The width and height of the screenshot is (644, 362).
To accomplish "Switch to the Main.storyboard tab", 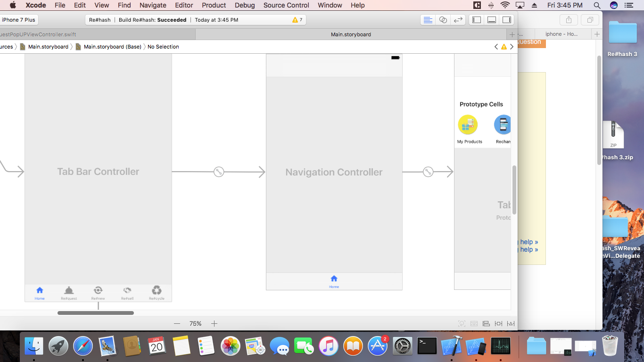I will coord(351,34).
